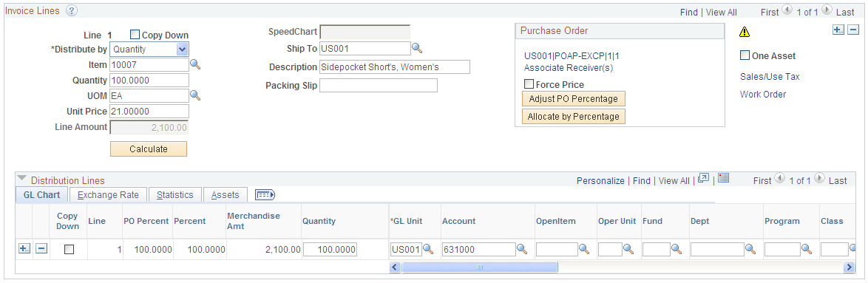This screenshot has height=283, width=868.
Task: Click the UOM input field
Action: click(x=149, y=95)
